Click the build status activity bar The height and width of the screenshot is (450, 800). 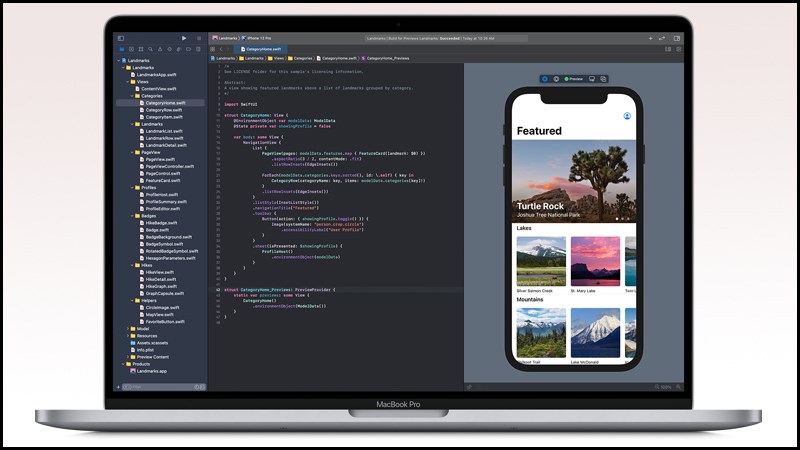(x=446, y=38)
